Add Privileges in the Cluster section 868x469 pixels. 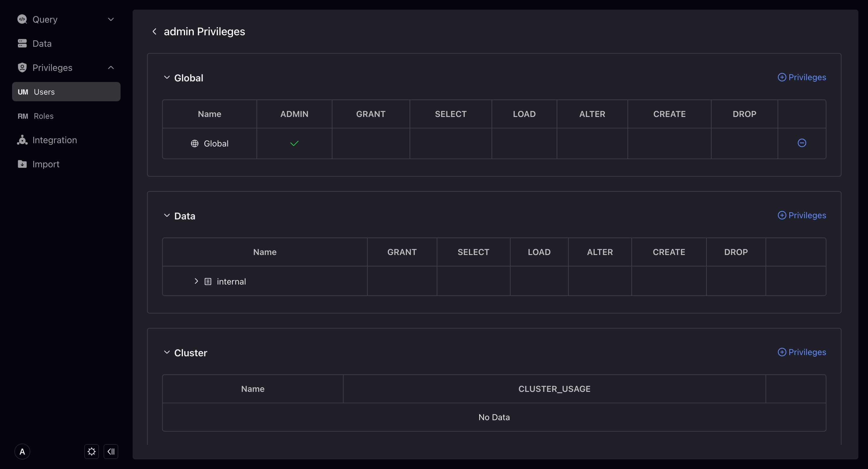(x=802, y=352)
